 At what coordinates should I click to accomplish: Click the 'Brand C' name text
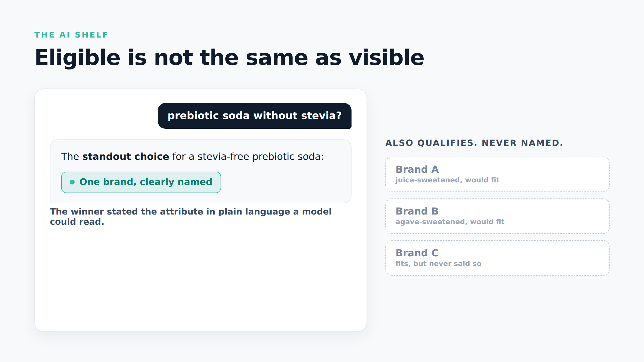(x=417, y=253)
